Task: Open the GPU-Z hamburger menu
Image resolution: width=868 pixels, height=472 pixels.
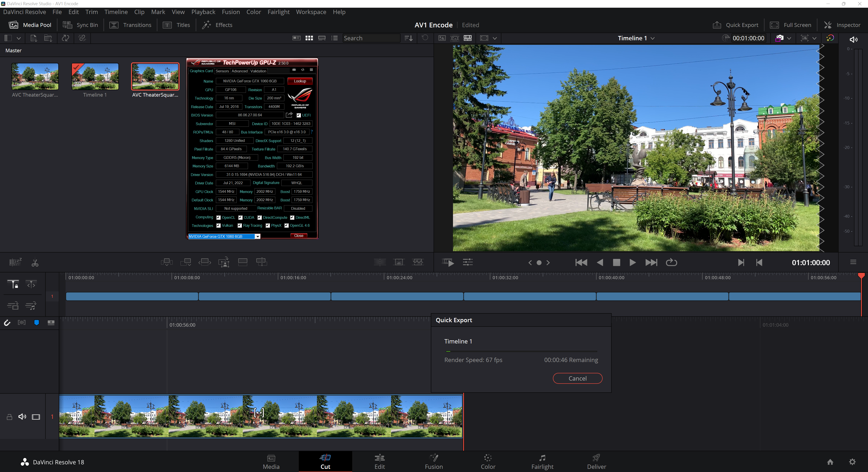Action: (x=311, y=70)
